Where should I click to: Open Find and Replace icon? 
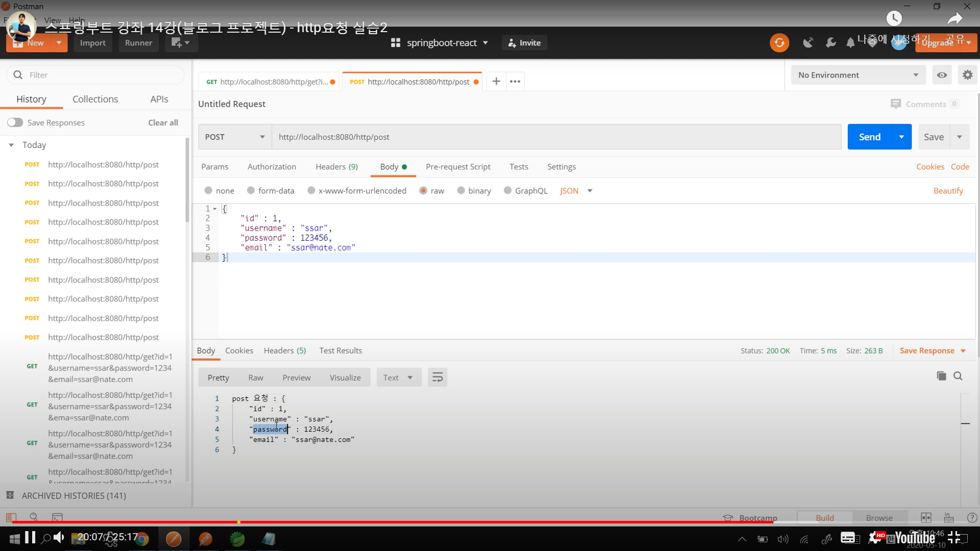point(34,517)
